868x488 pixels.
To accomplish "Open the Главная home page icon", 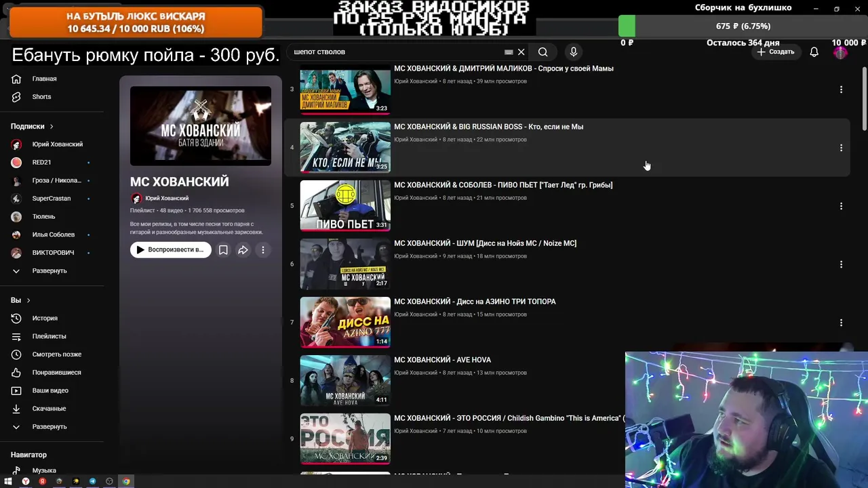I will tap(16, 79).
